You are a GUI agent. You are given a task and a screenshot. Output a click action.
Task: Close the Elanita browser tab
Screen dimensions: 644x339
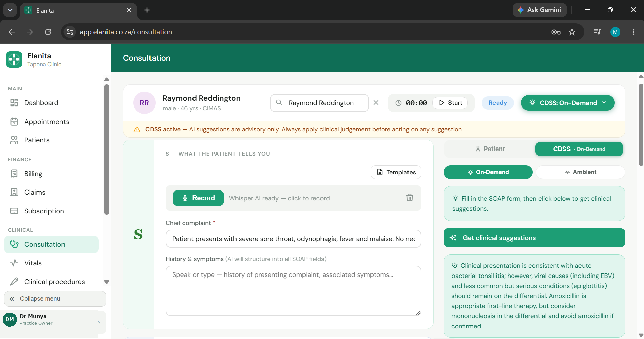click(129, 10)
